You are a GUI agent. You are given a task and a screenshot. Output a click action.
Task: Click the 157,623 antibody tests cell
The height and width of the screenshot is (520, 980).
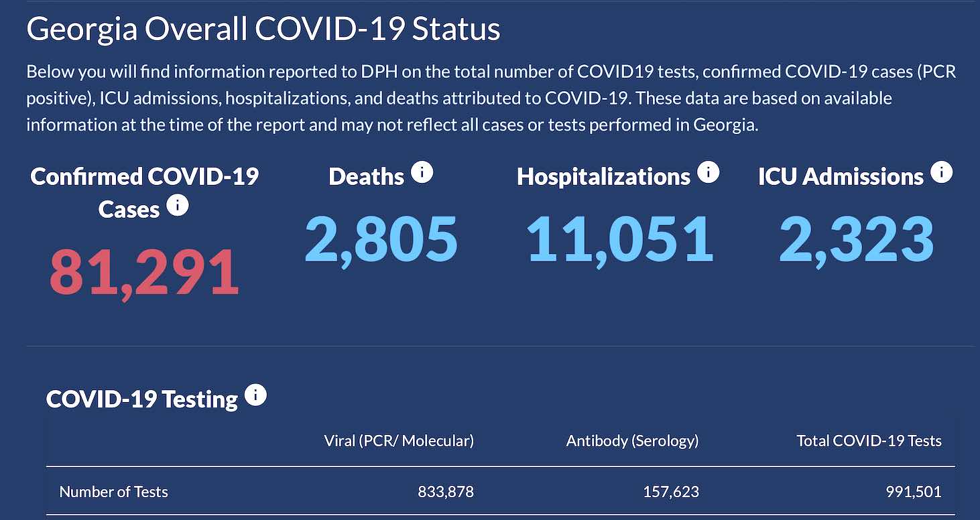coord(670,492)
